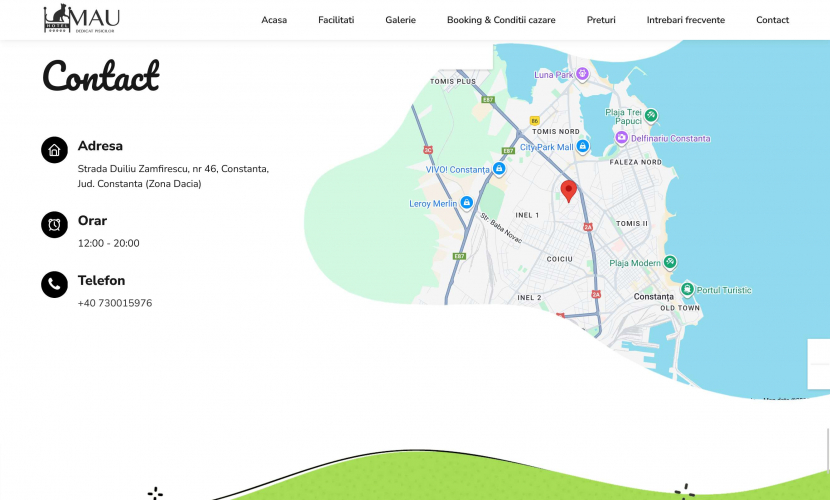Click the red location pin on map
This screenshot has height=500, width=830.
(x=569, y=191)
